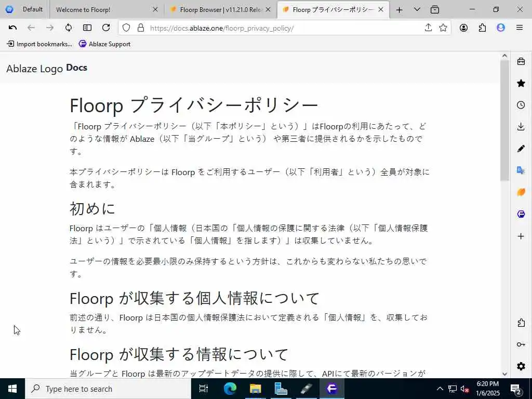532x399 pixels.
Task: Toggle the sidebar panel icon in toolbar
Action: 87,28
